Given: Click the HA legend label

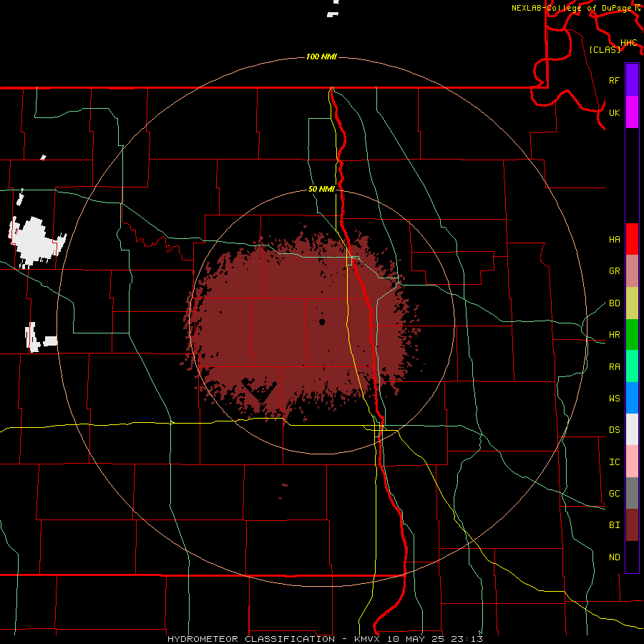Looking at the screenshot, I should coord(614,240).
